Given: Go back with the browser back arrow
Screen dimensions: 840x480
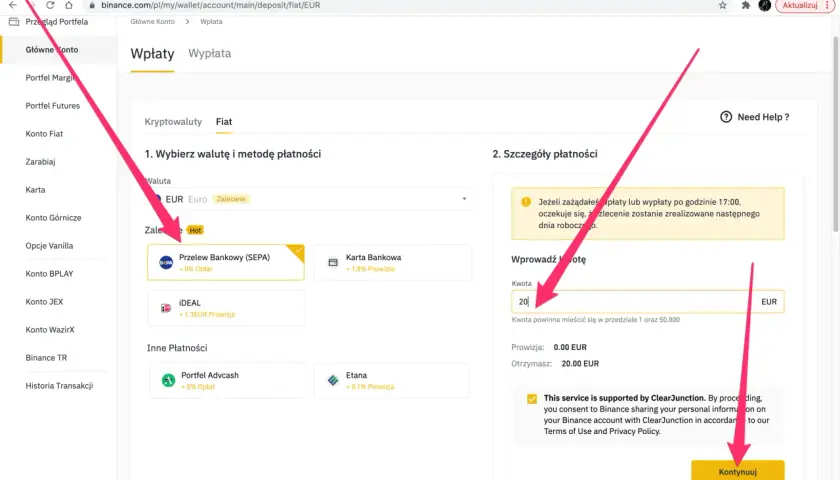Looking at the screenshot, I should 13,5.
